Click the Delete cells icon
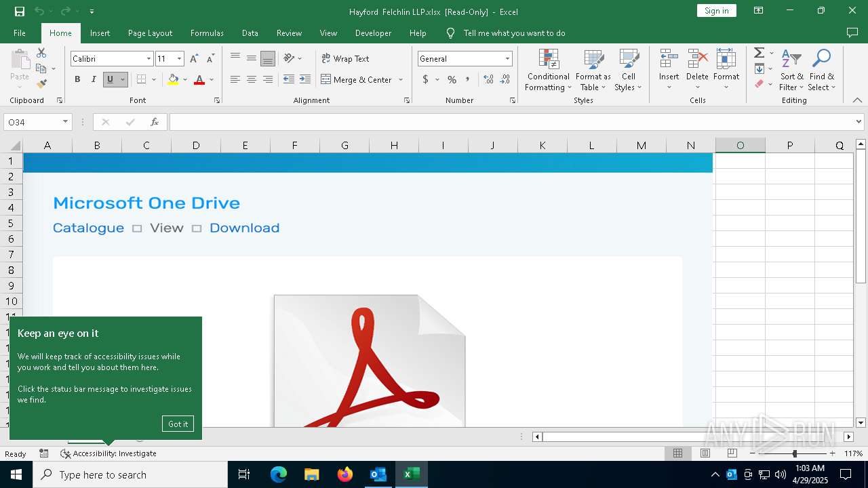 coord(697,59)
